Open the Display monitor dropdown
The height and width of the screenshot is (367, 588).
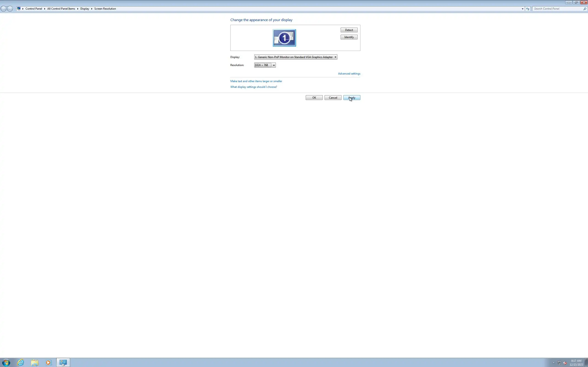[295, 57]
